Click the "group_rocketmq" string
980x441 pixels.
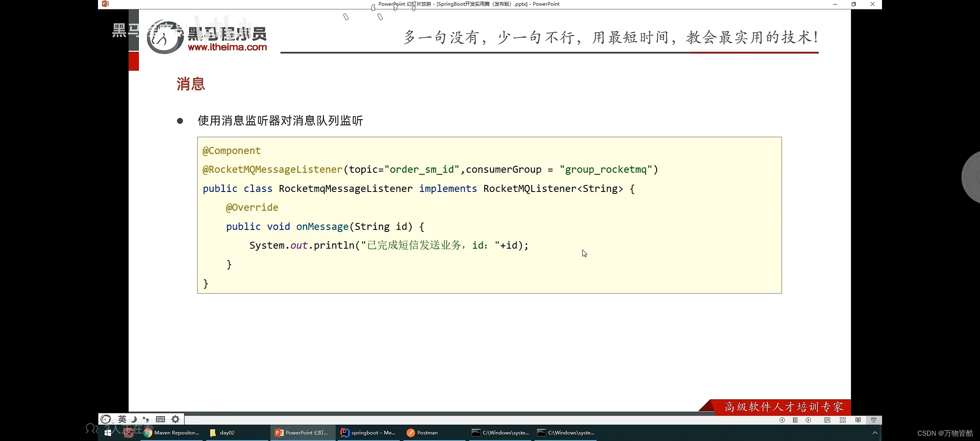[606, 169]
